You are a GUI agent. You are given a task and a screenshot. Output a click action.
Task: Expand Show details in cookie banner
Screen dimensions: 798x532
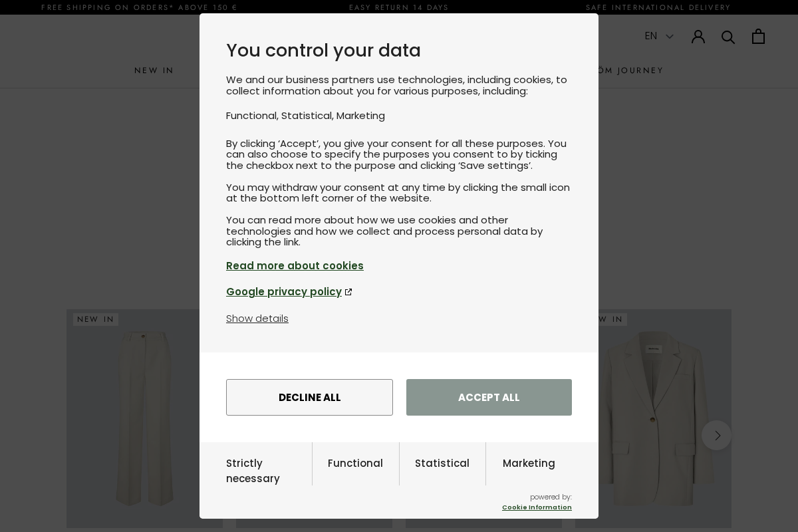point(257,319)
